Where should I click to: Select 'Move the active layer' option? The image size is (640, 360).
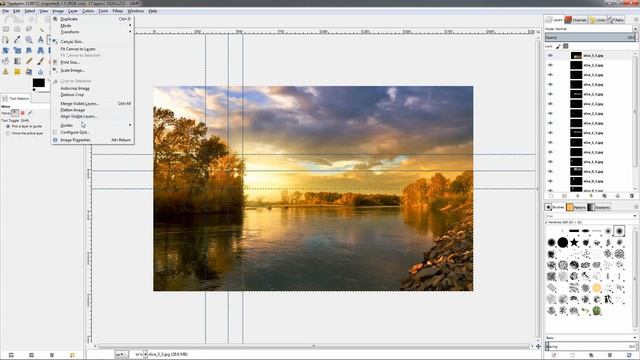(x=25, y=133)
